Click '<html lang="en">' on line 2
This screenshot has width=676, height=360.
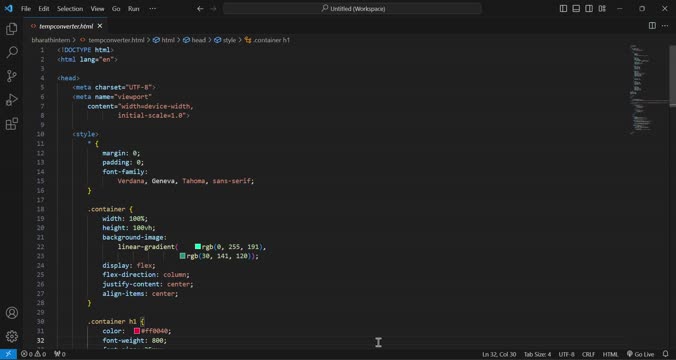(88, 59)
